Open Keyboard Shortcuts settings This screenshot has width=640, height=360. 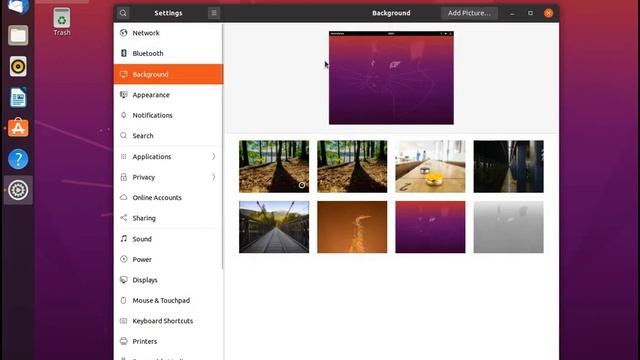point(168,321)
